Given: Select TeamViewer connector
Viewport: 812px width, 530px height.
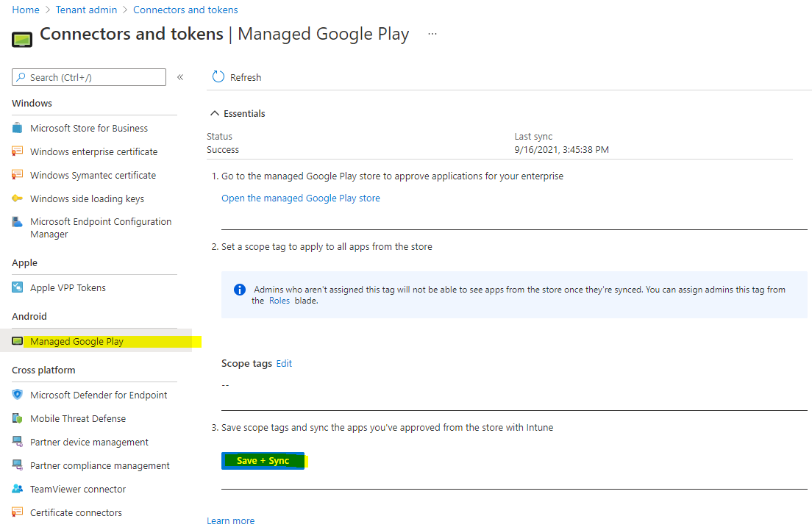Looking at the screenshot, I should [x=78, y=489].
